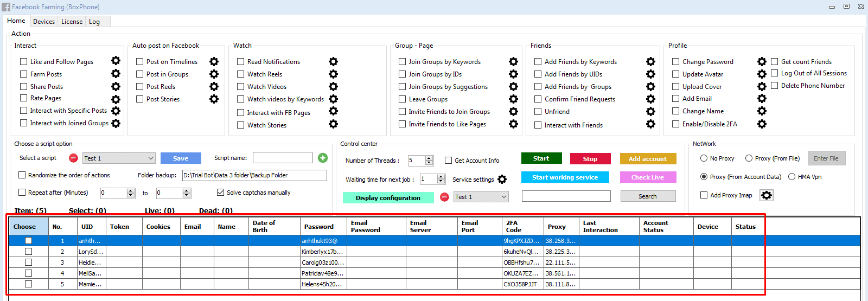
Task: Decrease Waiting time for next job value
Action: [441, 182]
